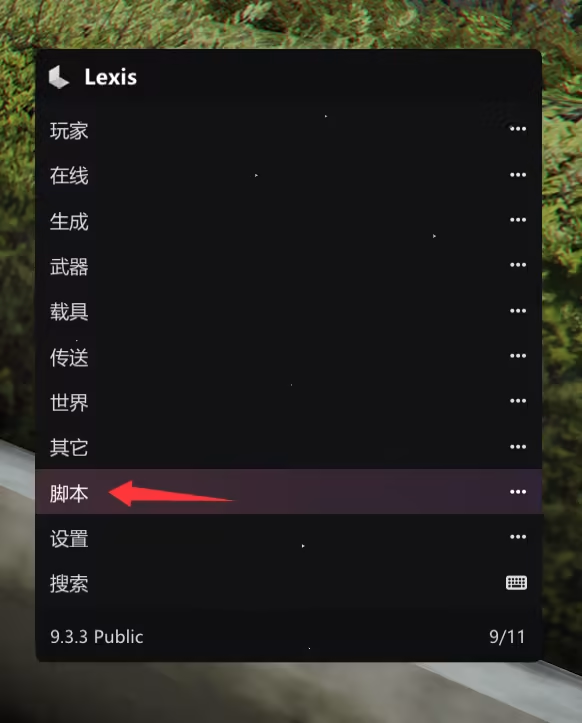Expand the 世界 submenu via its dots
This screenshot has height=723, width=582.
tap(518, 401)
